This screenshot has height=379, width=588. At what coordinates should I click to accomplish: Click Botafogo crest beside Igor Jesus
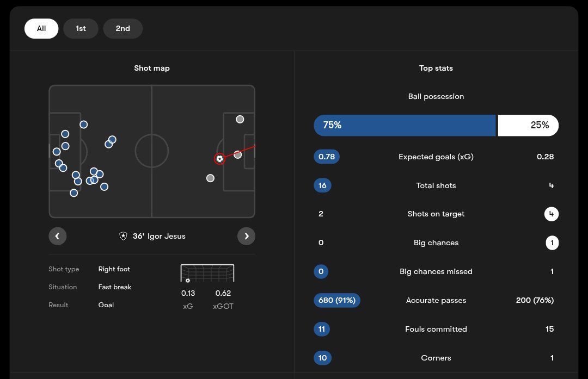[x=123, y=236]
